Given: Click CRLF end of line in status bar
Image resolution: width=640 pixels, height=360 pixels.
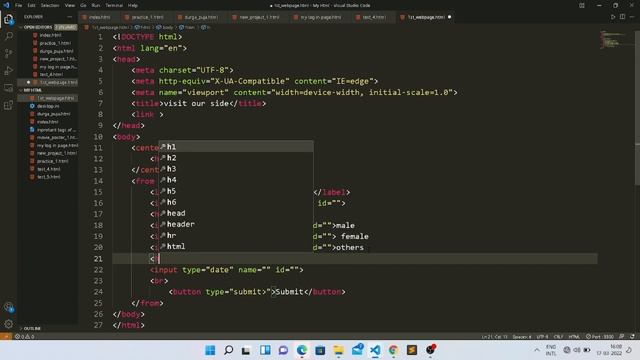Looking at the screenshot, I should point(558,337).
